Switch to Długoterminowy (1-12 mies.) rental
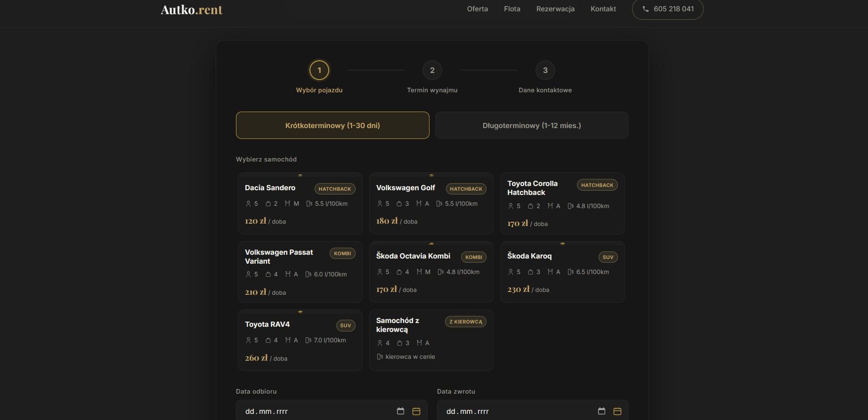The width and height of the screenshot is (868, 420). pos(532,125)
